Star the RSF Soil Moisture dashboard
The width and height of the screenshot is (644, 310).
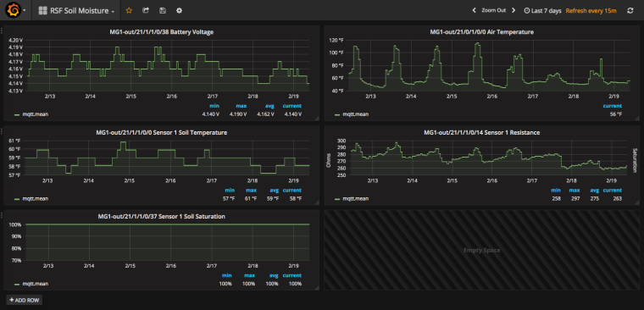tap(129, 11)
